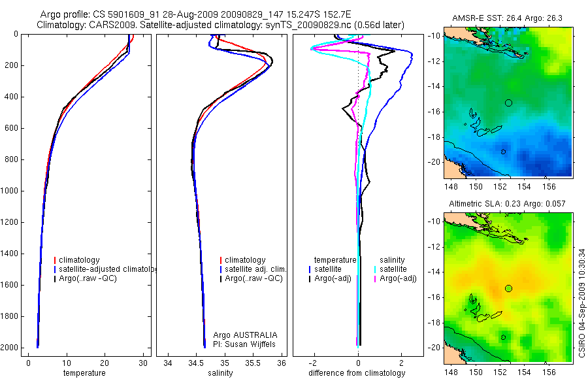
Task: Click the cyan salinity satellite legend marker
Action: pos(376,269)
